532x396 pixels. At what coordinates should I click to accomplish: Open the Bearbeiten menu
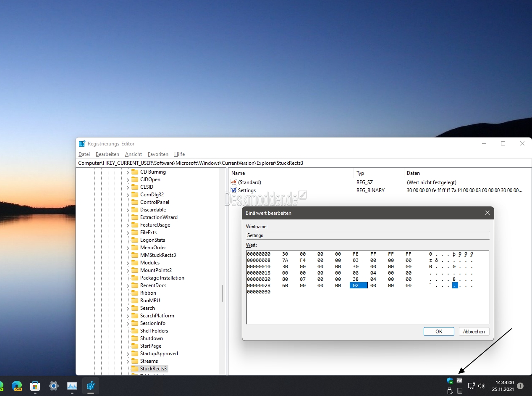(x=107, y=154)
